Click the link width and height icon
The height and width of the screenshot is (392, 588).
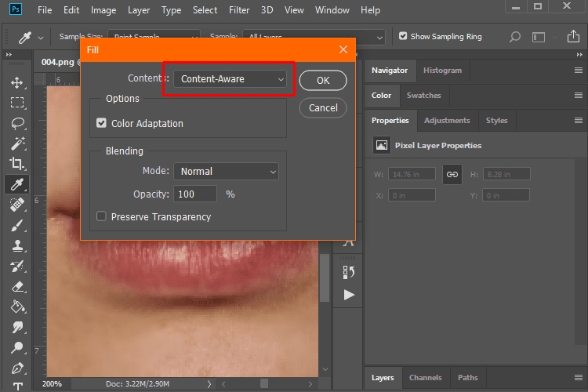(452, 174)
